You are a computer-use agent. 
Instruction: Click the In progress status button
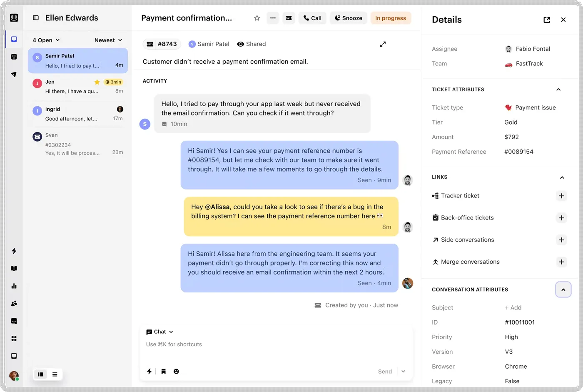point(391,18)
